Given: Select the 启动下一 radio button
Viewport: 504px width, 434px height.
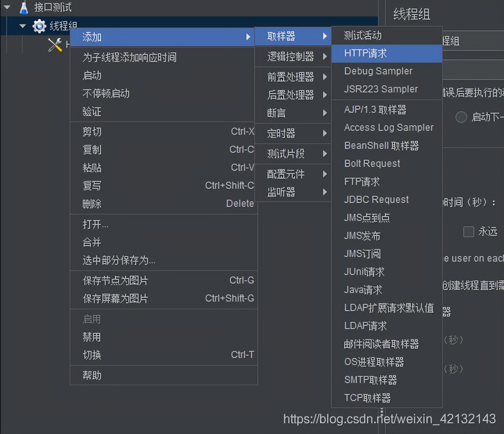Looking at the screenshot, I should coord(461,117).
